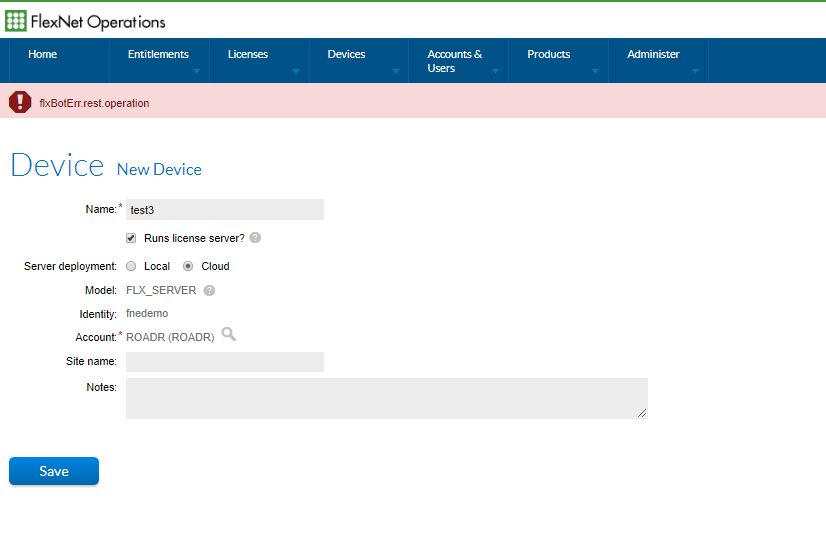Click the FlexNet Operations logo icon
The height and width of the screenshot is (533, 826).
16,21
